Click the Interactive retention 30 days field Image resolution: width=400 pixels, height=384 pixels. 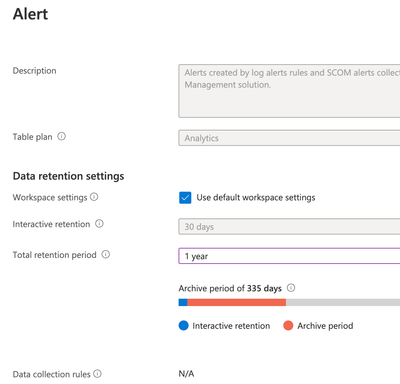coord(289,227)
